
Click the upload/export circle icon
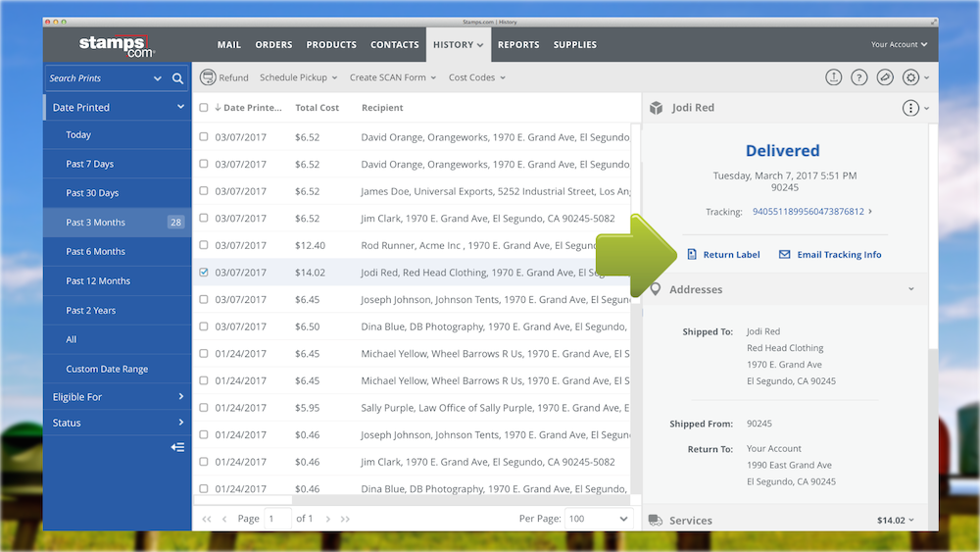tap(833, 77)
